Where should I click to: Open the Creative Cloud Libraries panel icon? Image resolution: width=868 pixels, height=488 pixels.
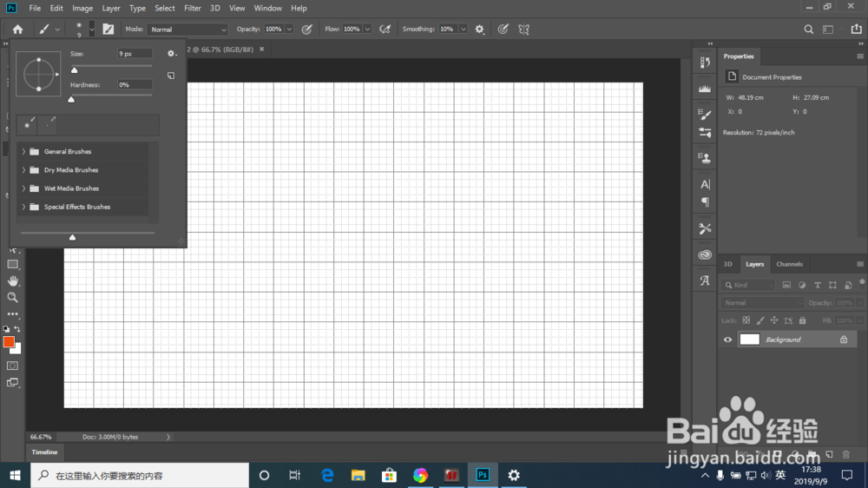pos(705,254)
